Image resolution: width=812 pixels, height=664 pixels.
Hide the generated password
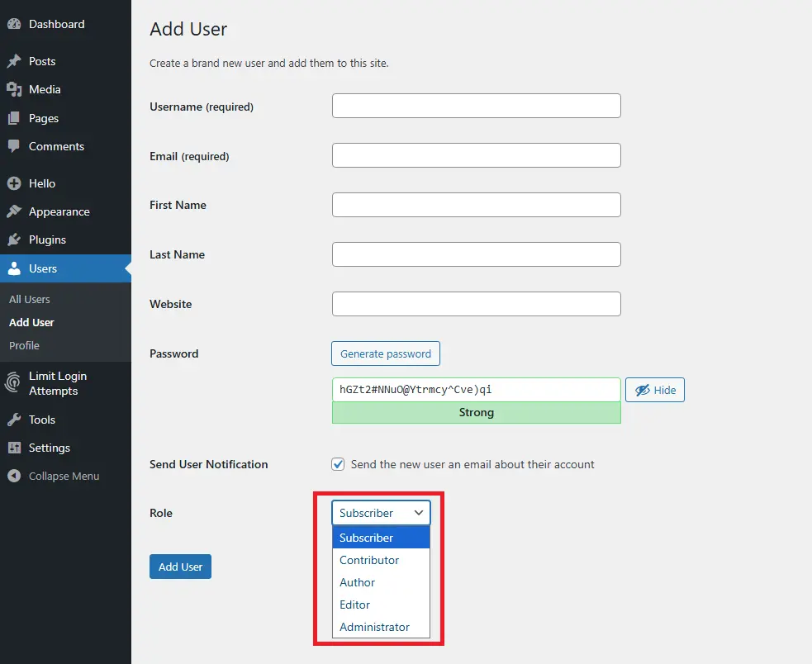[654, 389]
